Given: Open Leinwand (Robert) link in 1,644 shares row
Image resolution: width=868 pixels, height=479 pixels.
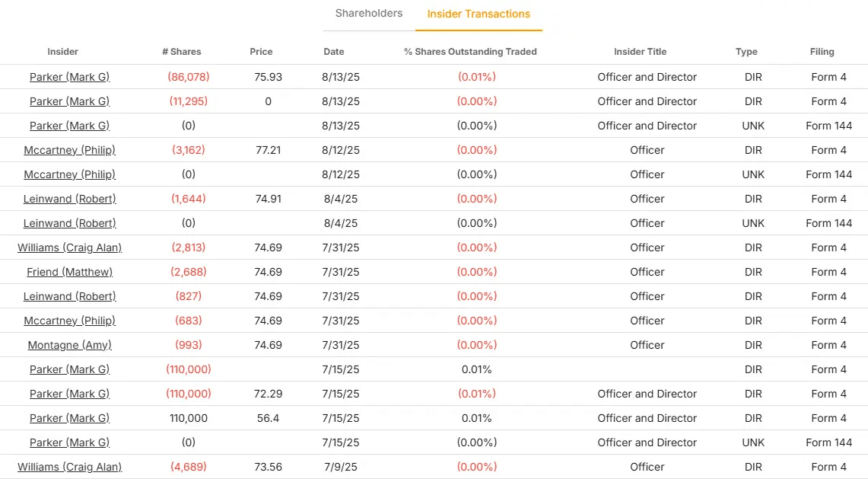Looking at the screenshot, I should click(x=69, y=199).
